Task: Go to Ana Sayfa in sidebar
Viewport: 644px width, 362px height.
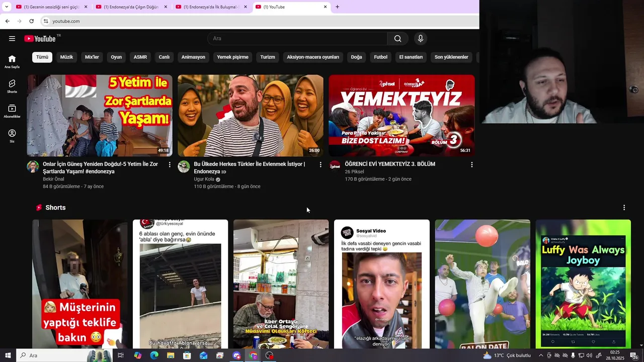Action: tap(12, 61)
